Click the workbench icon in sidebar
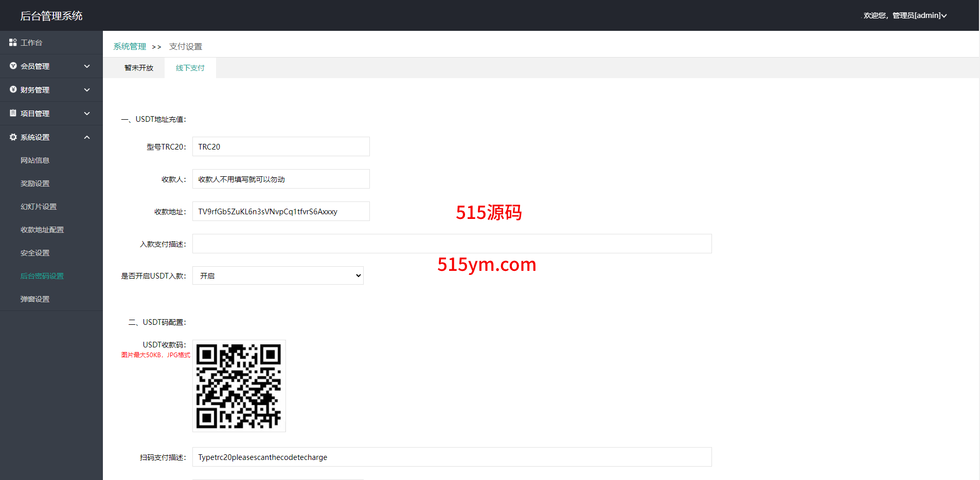Viewport: 980px width, 480px height. 13,43
